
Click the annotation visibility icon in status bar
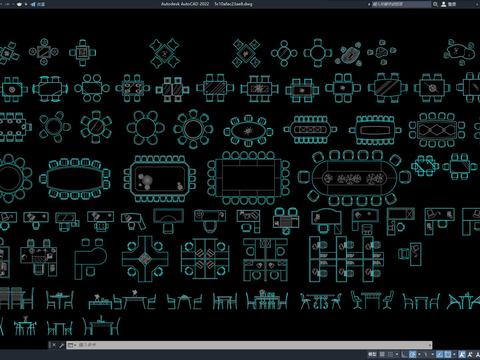pos(462,354)
